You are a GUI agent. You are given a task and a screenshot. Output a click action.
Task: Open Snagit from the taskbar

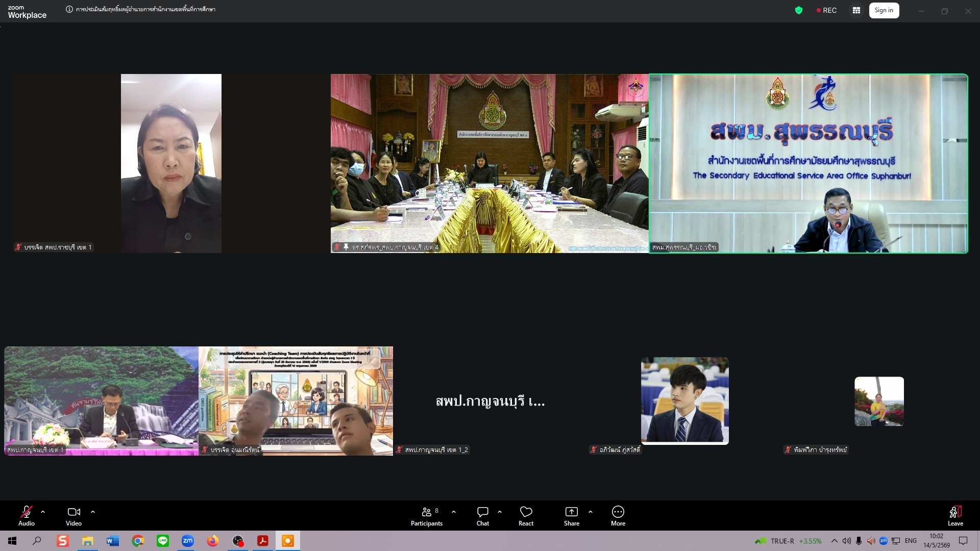click(x=63, y=541)
